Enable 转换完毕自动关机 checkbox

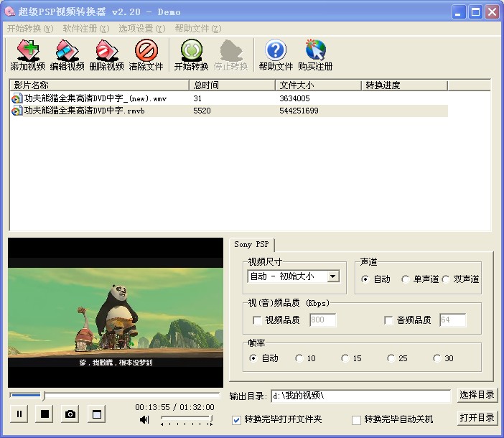[x=356, y=419]
